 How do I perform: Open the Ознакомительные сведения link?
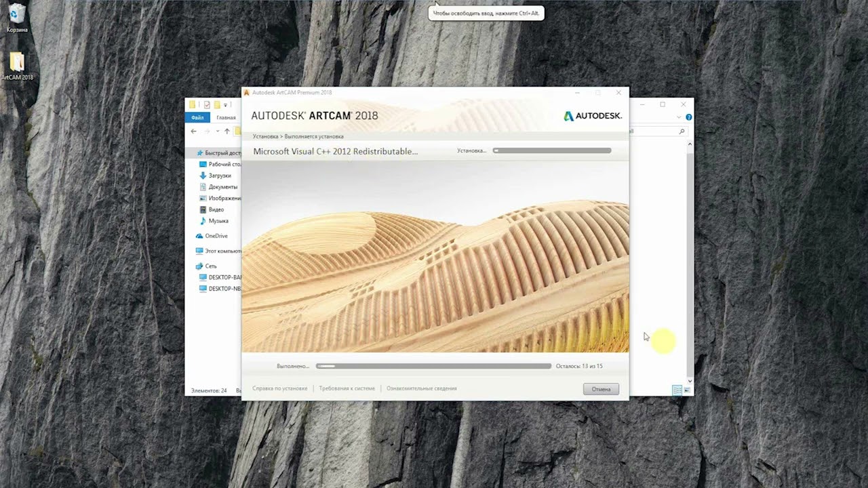(x=422, y=388)
